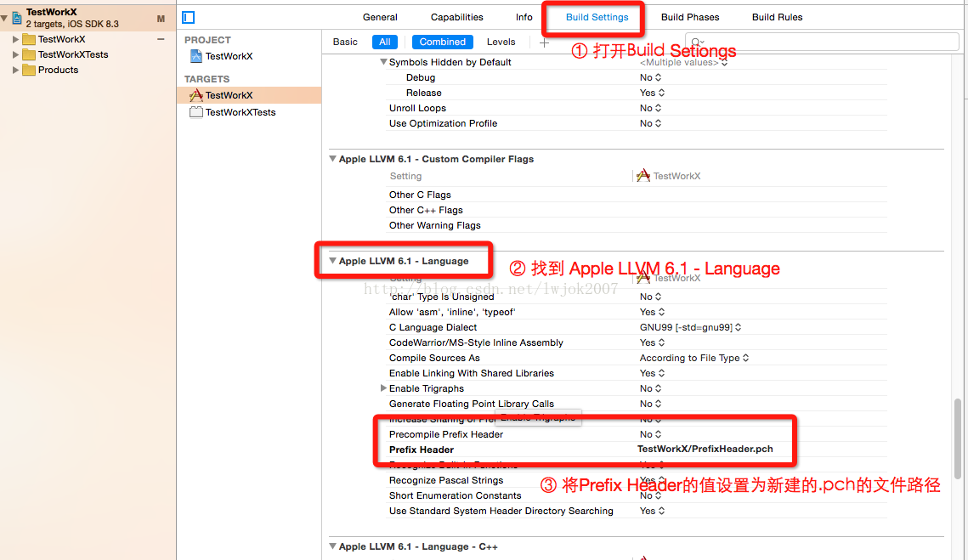
Task: Expand the TestWorkXTests group in navigator
Action: point(15,54)
